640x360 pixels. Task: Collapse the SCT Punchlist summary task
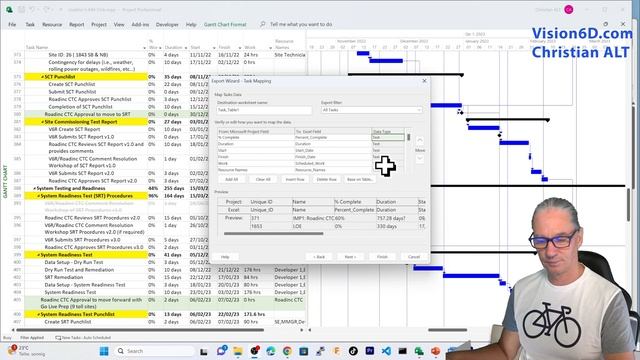click(x=42, y=77)
